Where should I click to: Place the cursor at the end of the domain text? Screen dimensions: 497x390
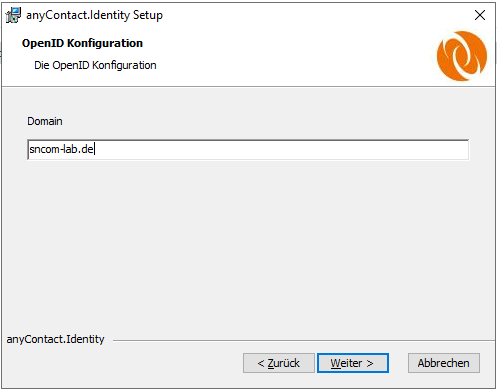point(95,149)
